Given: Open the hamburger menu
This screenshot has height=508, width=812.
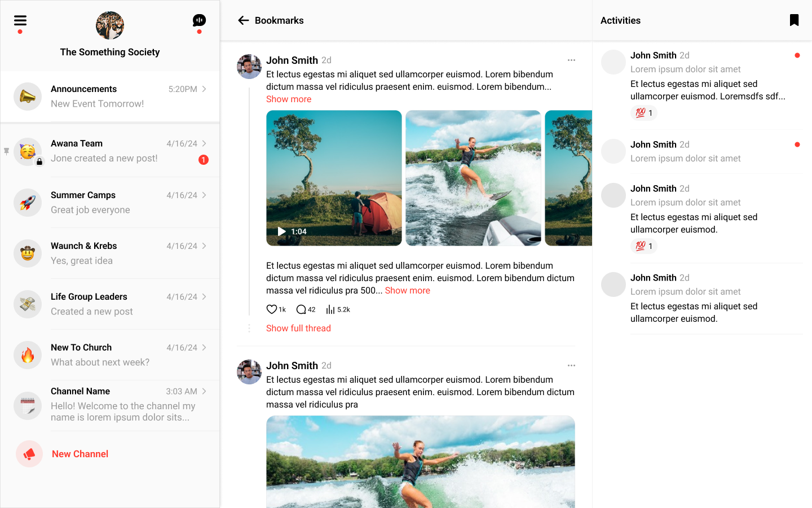Looking at the screenshot, I should tap(20, 21).
